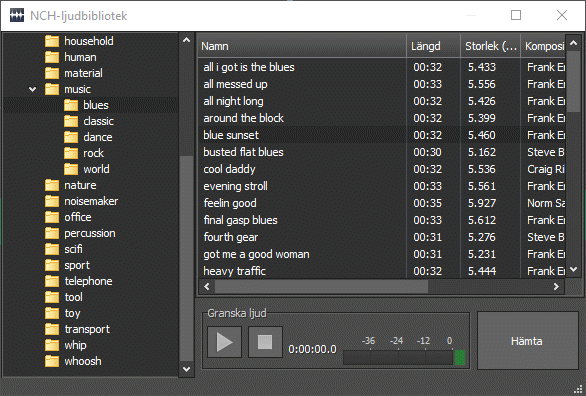
Task: Collapse the music folder tree node
Action: click(33, 89)
